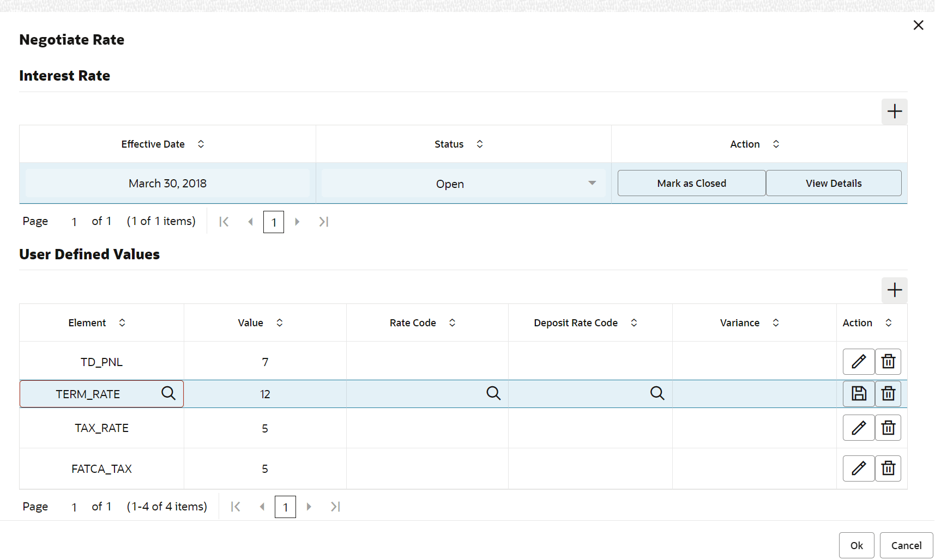The image size is (935, 560).
Task: Sort by Variance column
Action: coord(776,323)
